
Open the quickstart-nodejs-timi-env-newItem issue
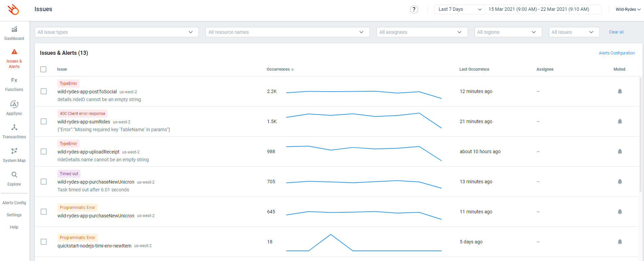tap(94, 246)
